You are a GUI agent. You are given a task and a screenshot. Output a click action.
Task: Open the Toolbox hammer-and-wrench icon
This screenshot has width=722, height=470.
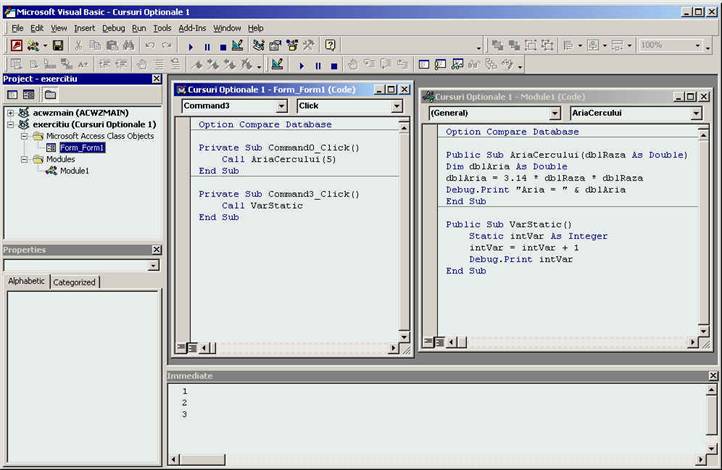pyautogui.click(x=308, y=45)
